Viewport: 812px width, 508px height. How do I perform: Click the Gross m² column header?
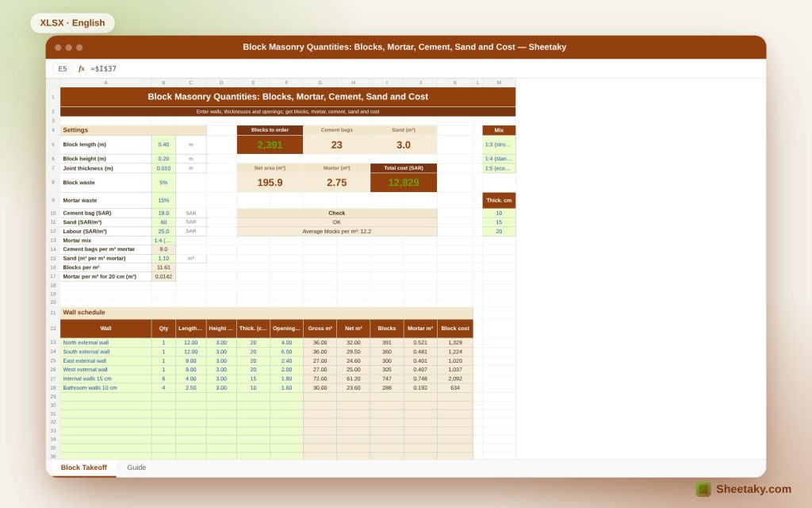coord(320,328)
